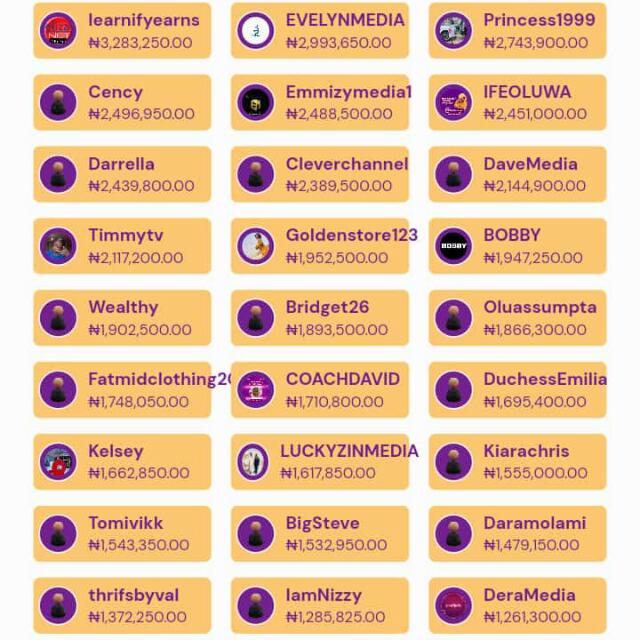Open EVELYNMEDIA's profile picture
The image size is (640, 640).
pyautogui.click(x=256, y=31)
